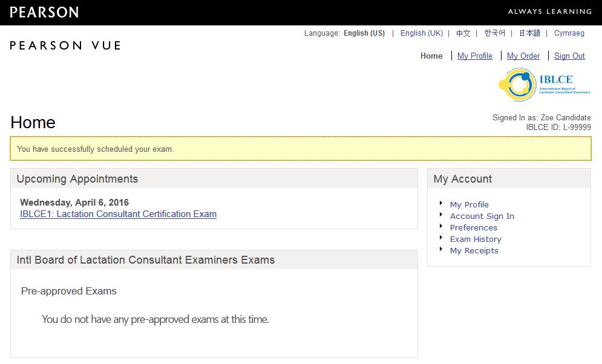
Task: Open the My Profile navigation link
Action: [x=474, y=56]
